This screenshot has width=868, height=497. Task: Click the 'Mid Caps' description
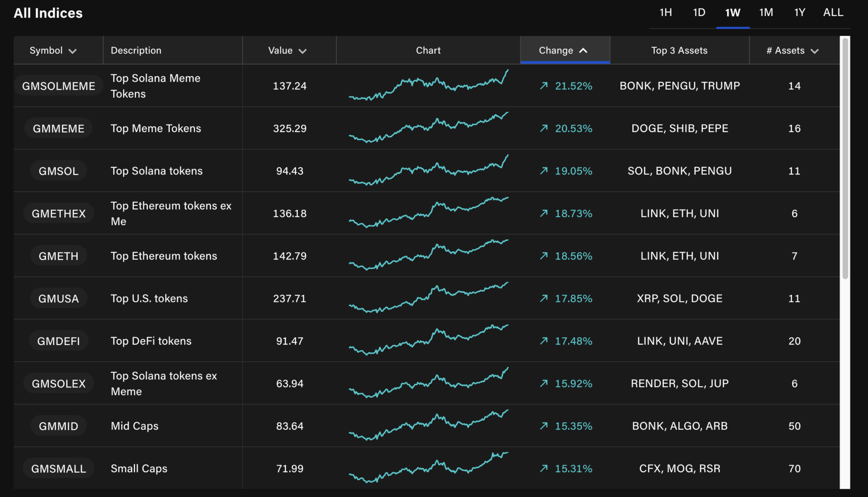click(x=134, y=426)
